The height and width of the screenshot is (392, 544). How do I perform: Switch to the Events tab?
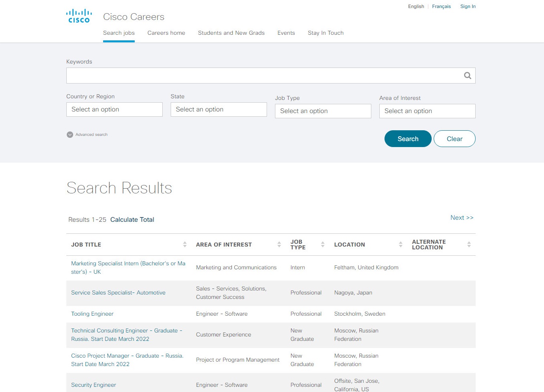pyautogui.click(x=286, y=33)
